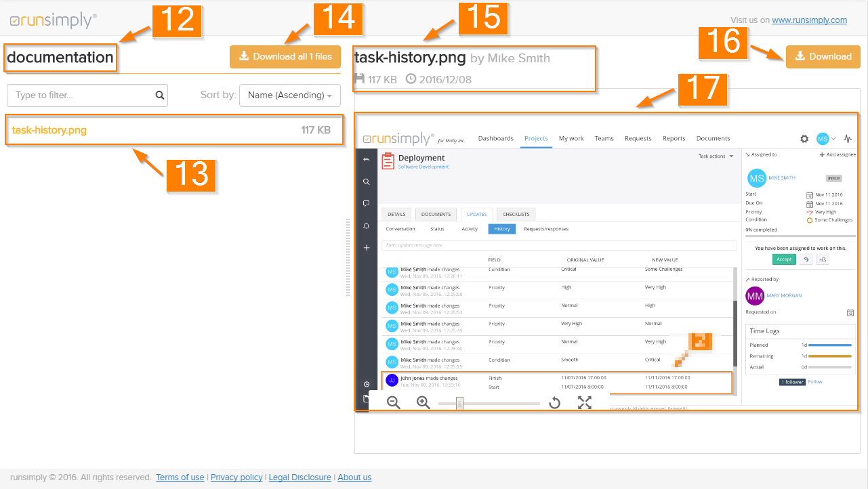This screenshot has width=868, height=489.
Task: Open the Sort by Name (Ascending) dropdown
Action: (x=290, y=95)
